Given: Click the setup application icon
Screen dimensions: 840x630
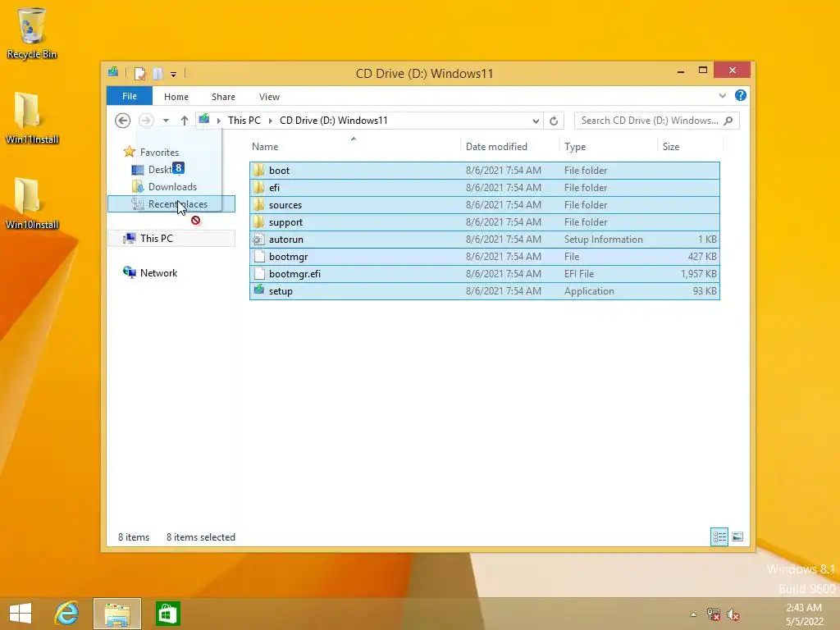Looking at the screenshot, I should pos(259,290).
